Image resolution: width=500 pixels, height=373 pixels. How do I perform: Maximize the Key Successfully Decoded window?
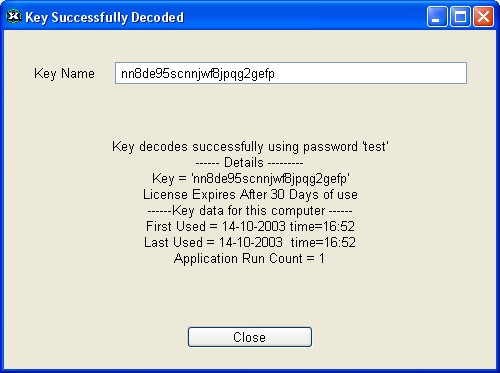tap(460, 16)
